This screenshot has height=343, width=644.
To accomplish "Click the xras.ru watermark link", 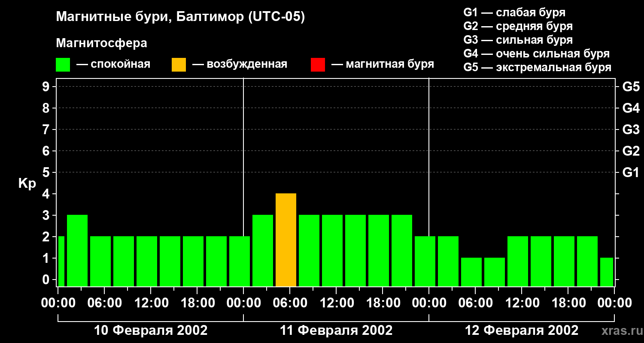I will [x=620, y=331].
